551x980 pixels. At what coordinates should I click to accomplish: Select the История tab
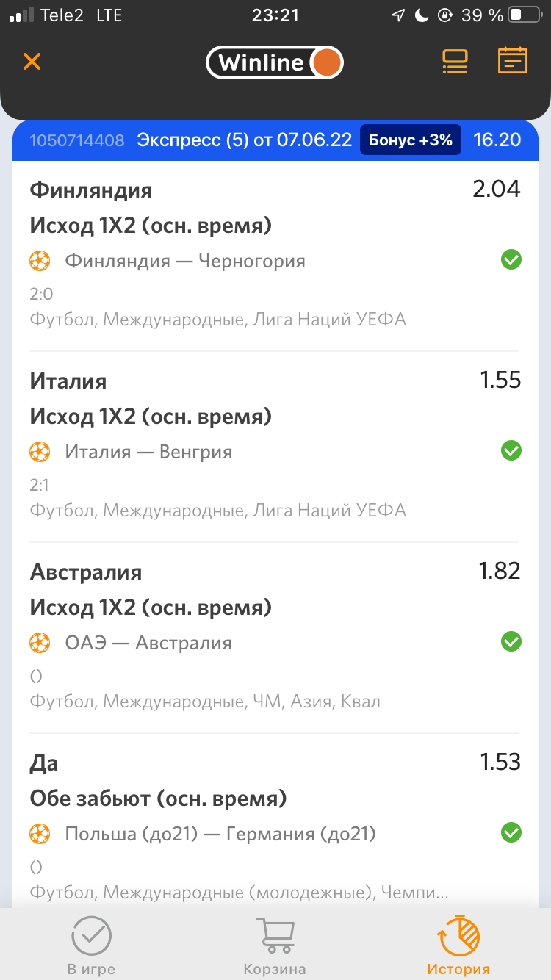(458, 945)
